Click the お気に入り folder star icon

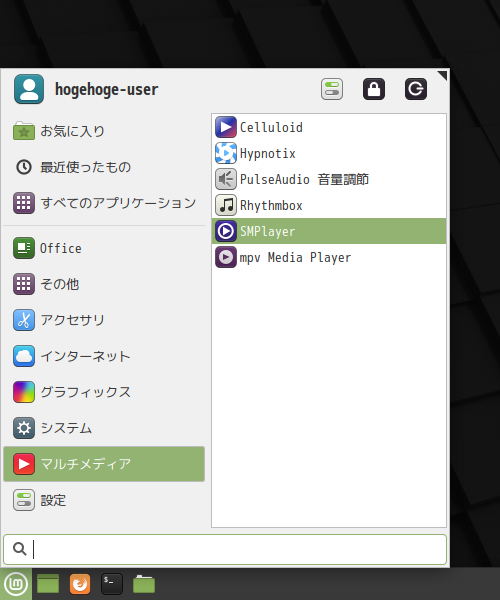click(x=24, y=131)
